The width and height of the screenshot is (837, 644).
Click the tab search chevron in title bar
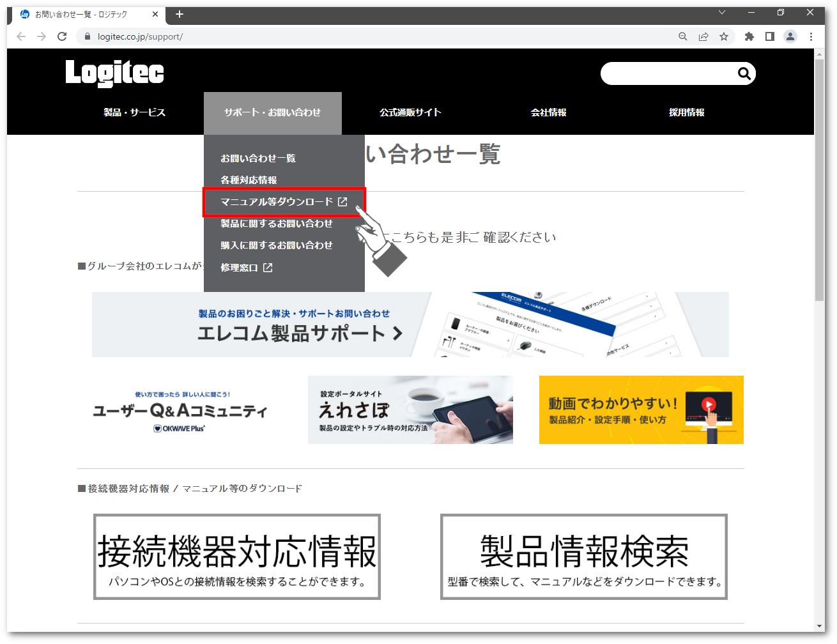pos(722,12)
